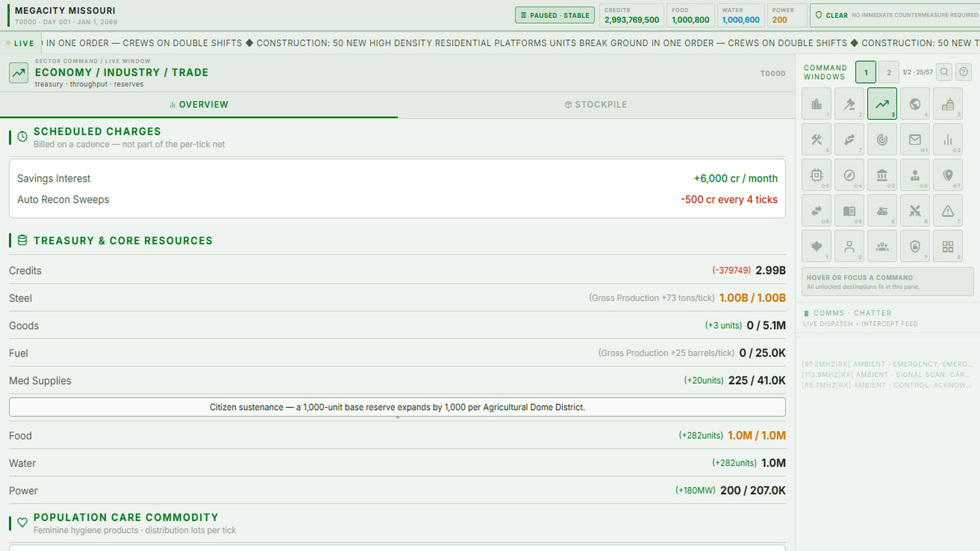Click the Power counter in top bar
The image size is (980, 551).
pyautogui.click(x=788, y=15)
